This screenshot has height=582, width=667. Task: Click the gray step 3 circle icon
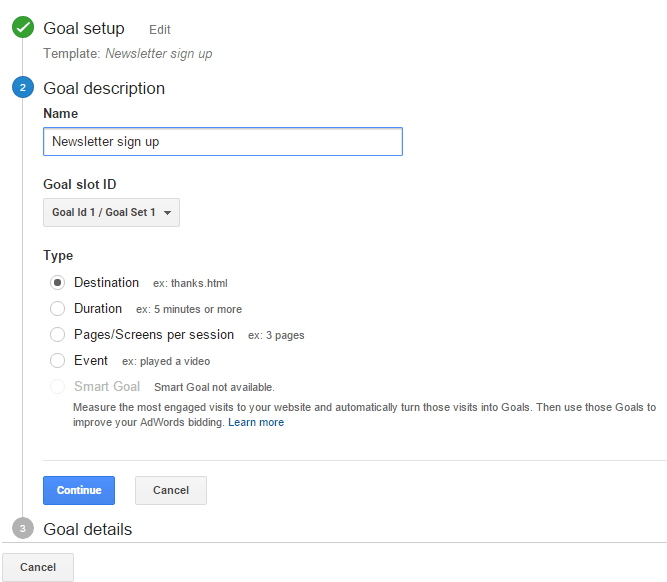[x=23, y=528]
